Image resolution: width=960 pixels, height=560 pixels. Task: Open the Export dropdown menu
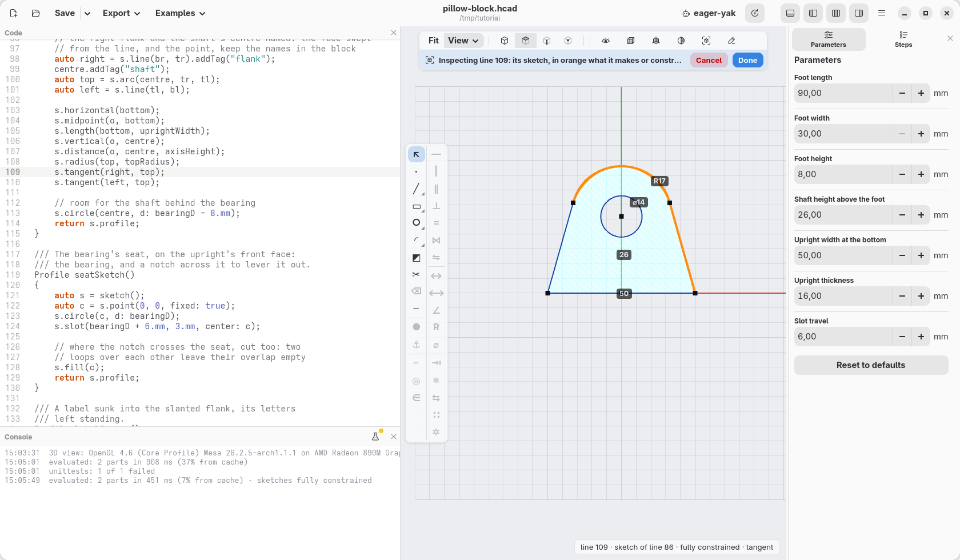(121, 13)
